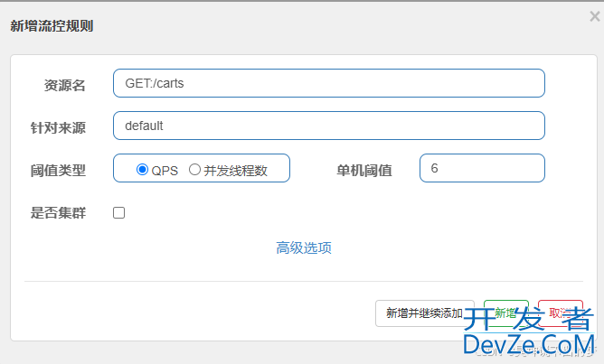Click the 是否集群 label
Image resolution: width=604 pixels, height=364 pixels.
click(58, 213)
